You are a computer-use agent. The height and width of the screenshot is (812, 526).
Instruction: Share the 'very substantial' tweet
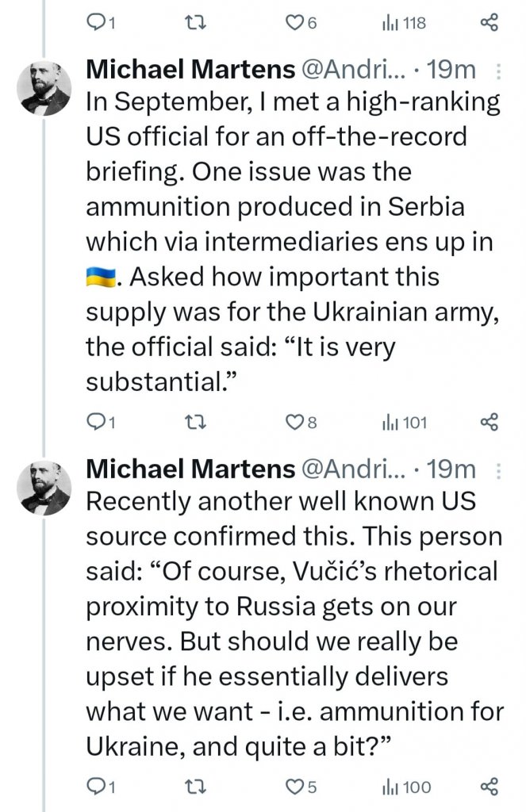pyautogui.click(x=490, y=422)
